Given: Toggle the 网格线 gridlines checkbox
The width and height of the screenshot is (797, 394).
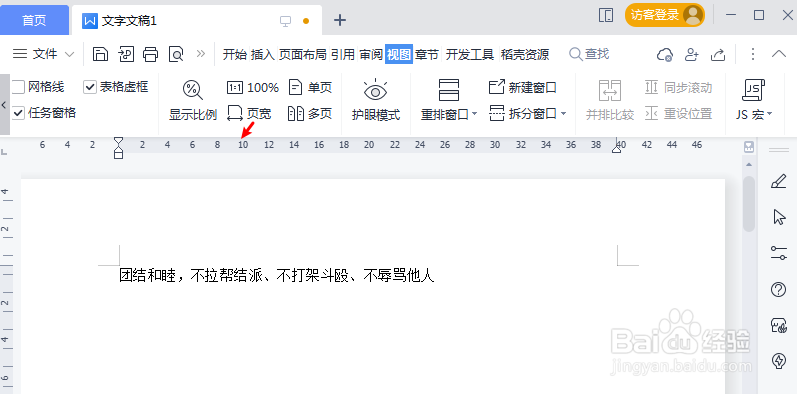Looking at the screenshot, I should (x=18, y=87).
